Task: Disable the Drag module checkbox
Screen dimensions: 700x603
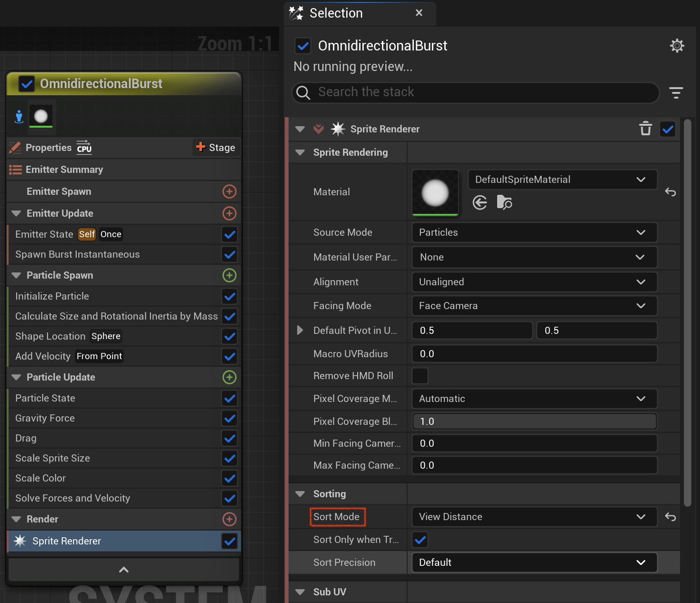Action: click(230, 438)
